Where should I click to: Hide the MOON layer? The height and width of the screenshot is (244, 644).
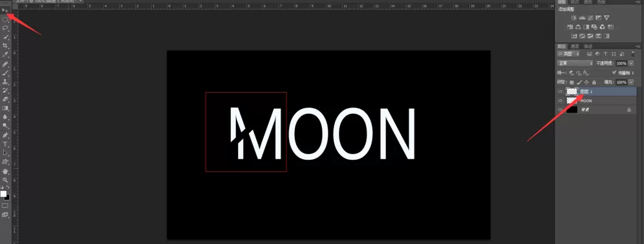click(x=560, y=100)
